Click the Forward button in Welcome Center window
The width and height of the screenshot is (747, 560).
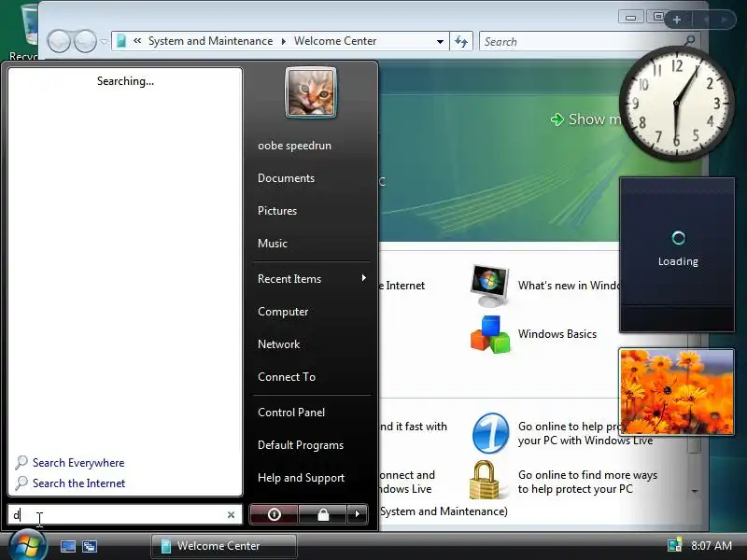coord(85,41)
